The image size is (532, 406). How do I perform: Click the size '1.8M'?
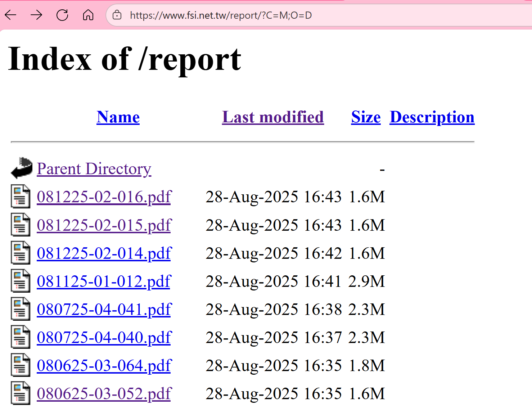click(367, 366)
